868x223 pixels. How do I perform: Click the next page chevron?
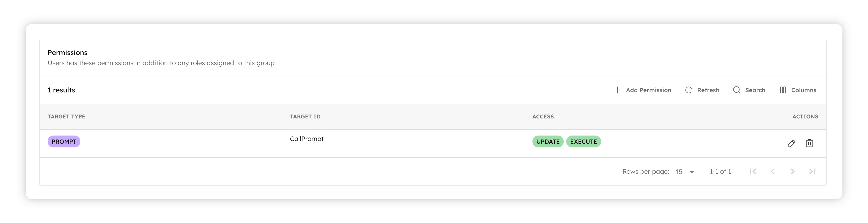(792, 171)
